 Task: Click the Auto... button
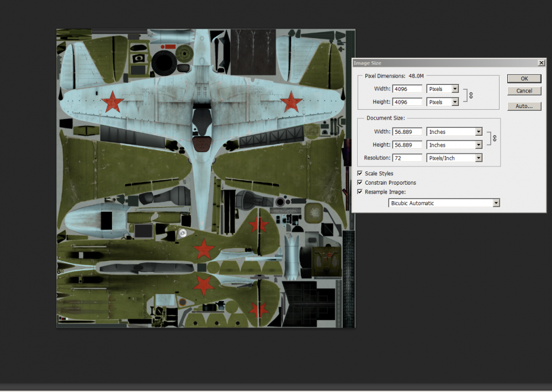pos(524,106)
